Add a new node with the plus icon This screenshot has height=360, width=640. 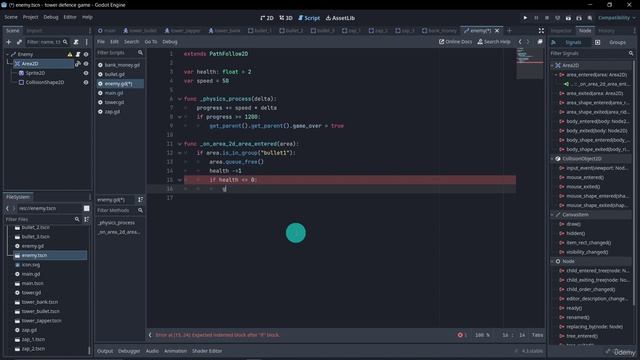click(x=9, y=42)
